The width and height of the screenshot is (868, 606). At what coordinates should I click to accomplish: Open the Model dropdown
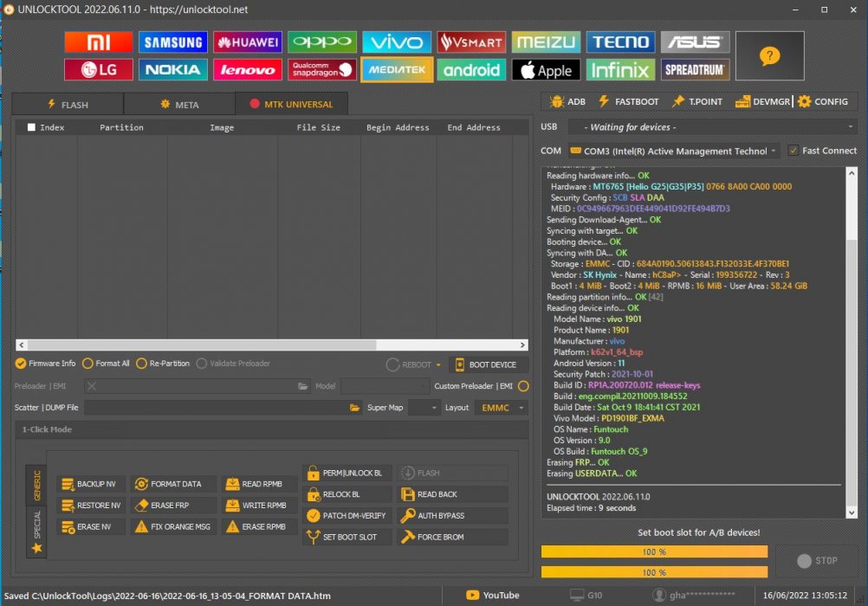click(385, 386)
